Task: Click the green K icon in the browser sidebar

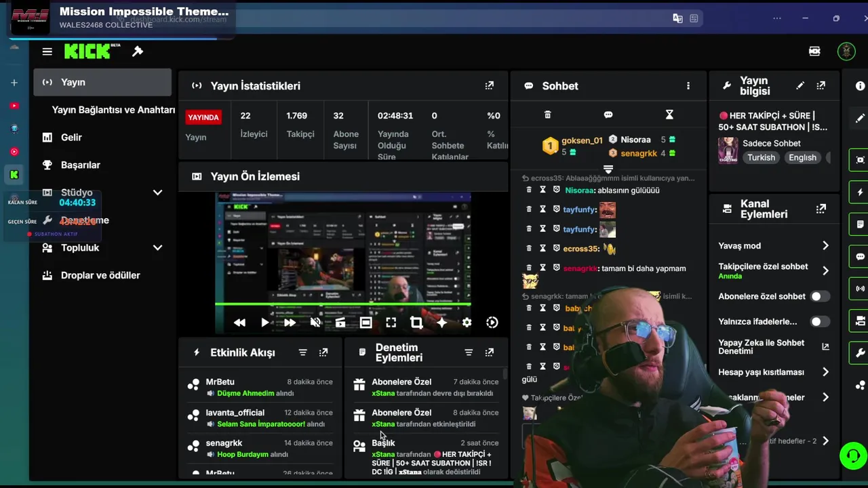Action: pos(14,175)
